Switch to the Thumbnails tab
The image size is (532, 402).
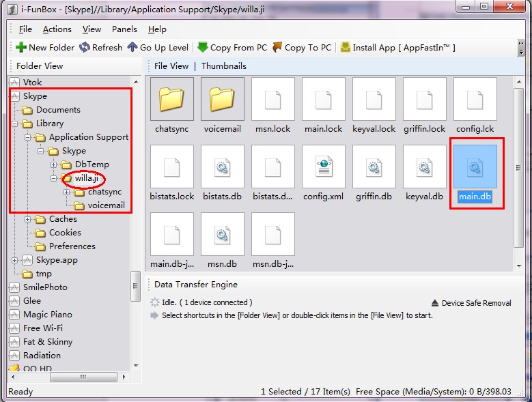click(x=224, y=66)
